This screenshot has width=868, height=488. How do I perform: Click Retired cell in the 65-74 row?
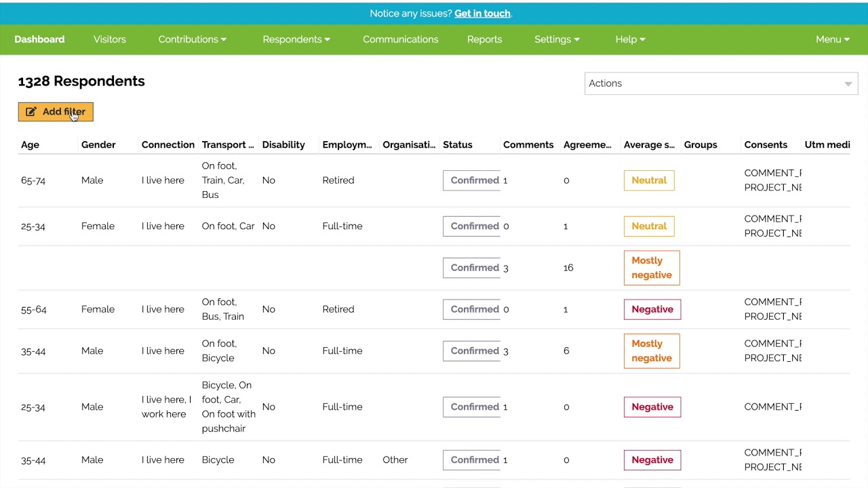click(x=338, y=180)
